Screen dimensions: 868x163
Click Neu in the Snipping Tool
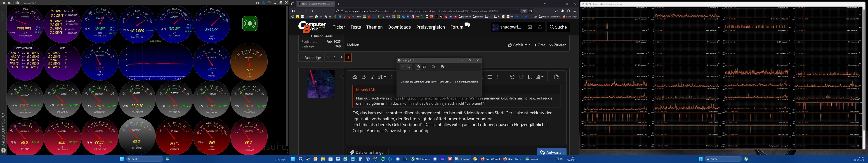click(x=406, y=67)
